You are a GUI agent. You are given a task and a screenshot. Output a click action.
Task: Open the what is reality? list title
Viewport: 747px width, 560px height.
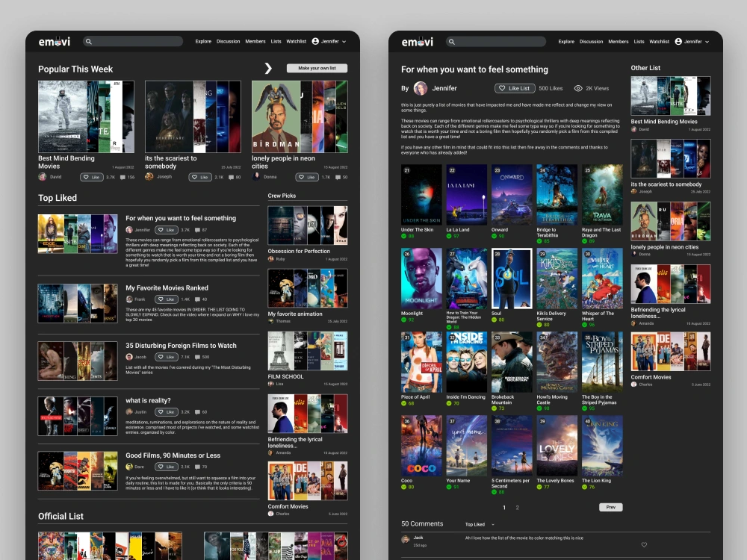click(x=148, y=400)
